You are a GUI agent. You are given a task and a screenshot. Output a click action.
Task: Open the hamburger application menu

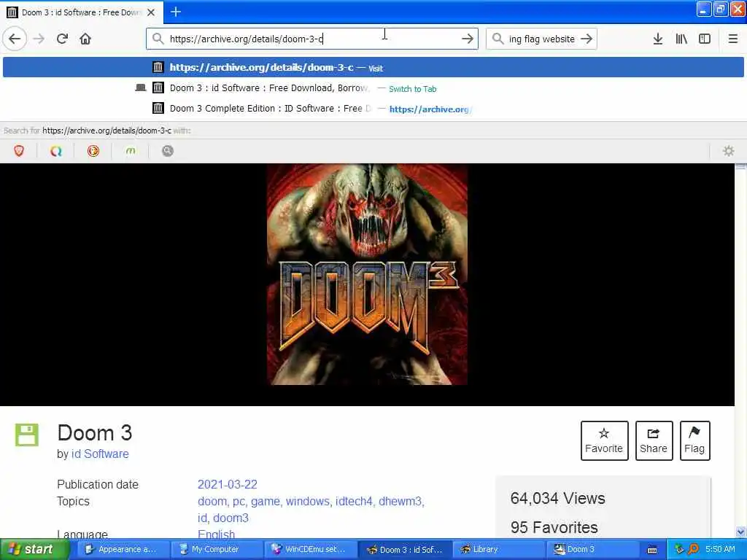(x=732, y=39)
